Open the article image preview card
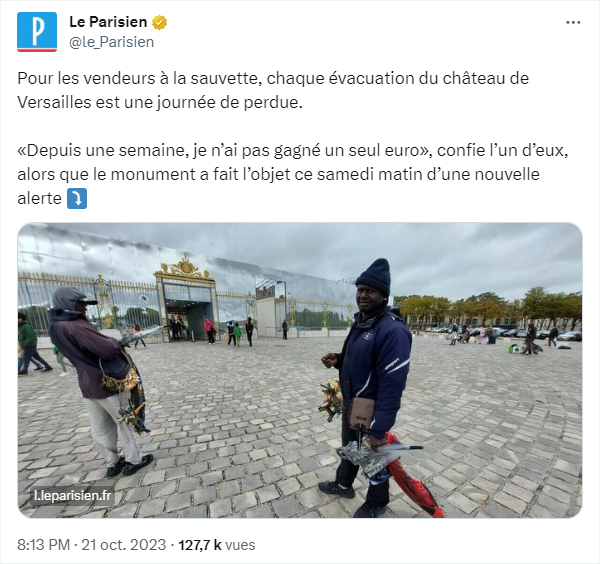Viewport: 600px width, 564px height. [300, 370]
